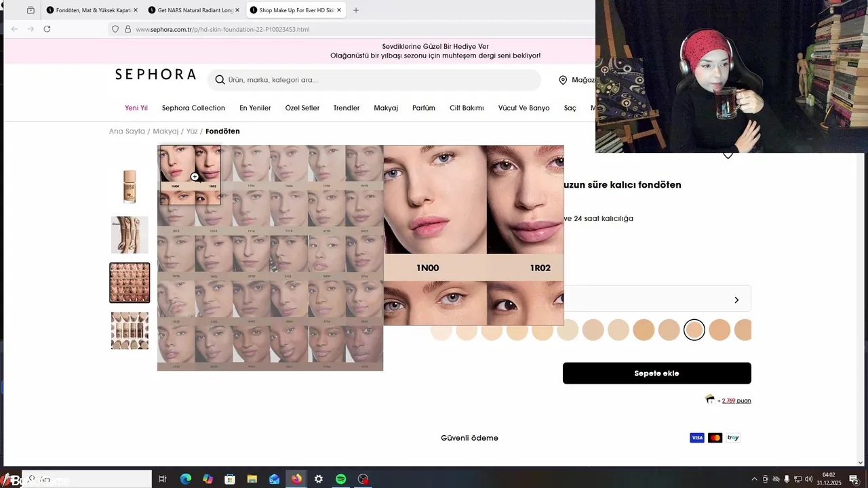View site security via the padlock icon
Image resolution: width=868 pixels, height=488 pixels.
127,29
